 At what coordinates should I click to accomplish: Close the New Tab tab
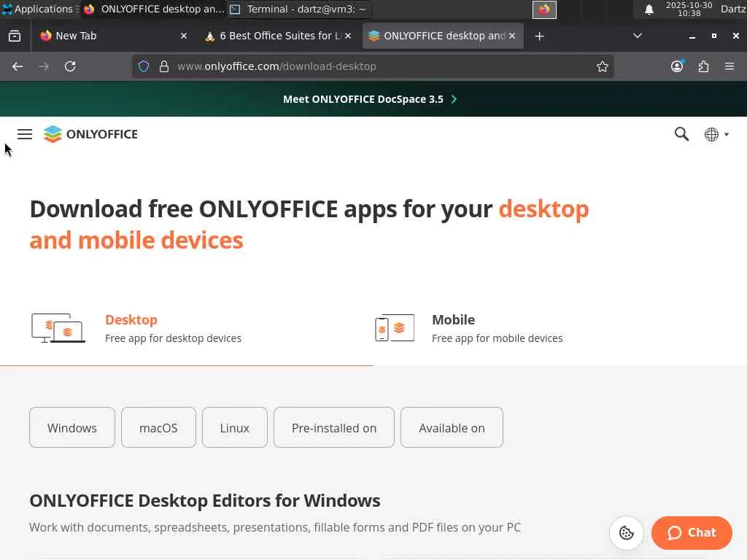click(x=184, y=36)
